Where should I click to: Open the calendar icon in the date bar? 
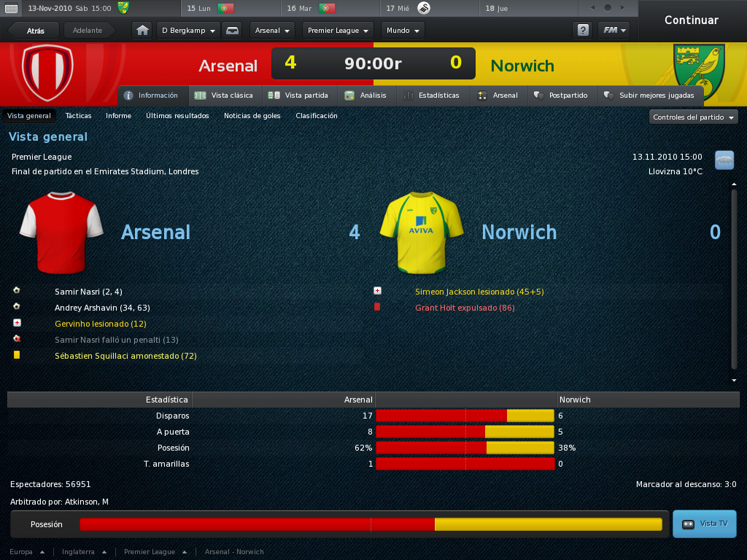(x=11, y=9)
